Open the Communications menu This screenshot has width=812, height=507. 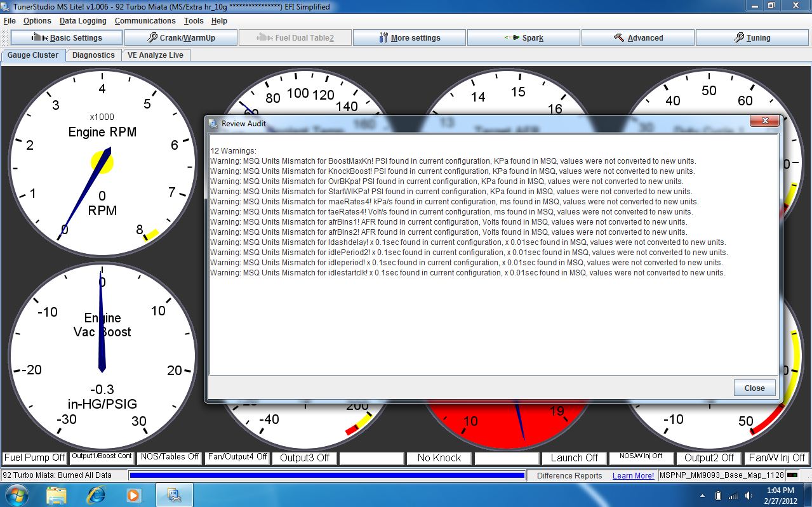tap(145, 21)
